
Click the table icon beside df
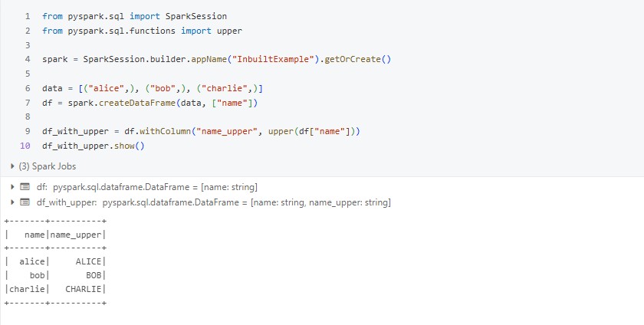25,187
